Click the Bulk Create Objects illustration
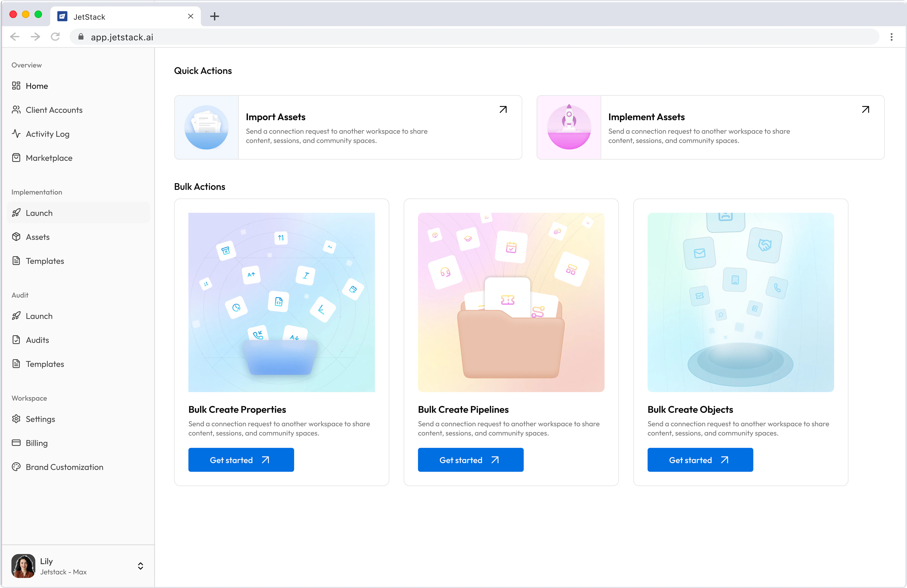This screenshot has width=907, height=588. tap(741, 302)
